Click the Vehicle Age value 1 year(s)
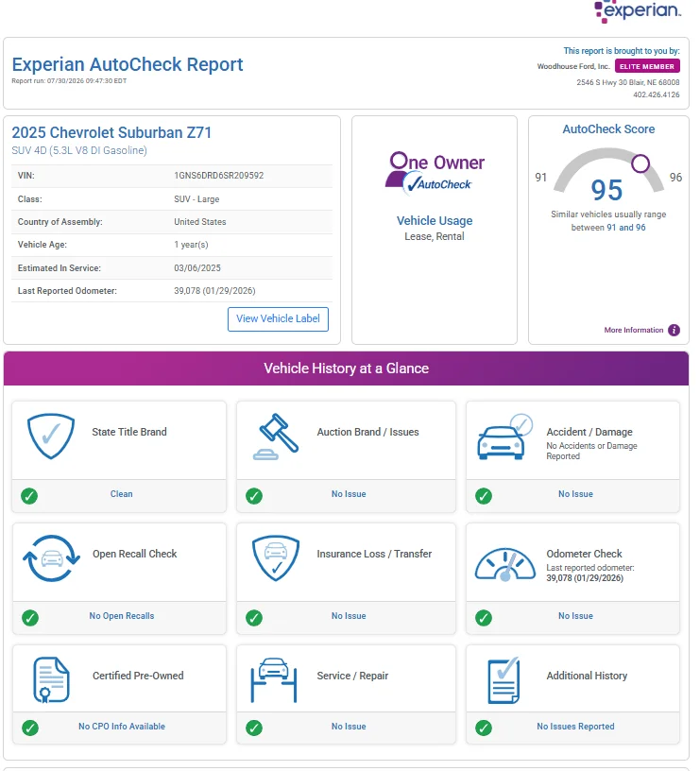 point(191,245)
